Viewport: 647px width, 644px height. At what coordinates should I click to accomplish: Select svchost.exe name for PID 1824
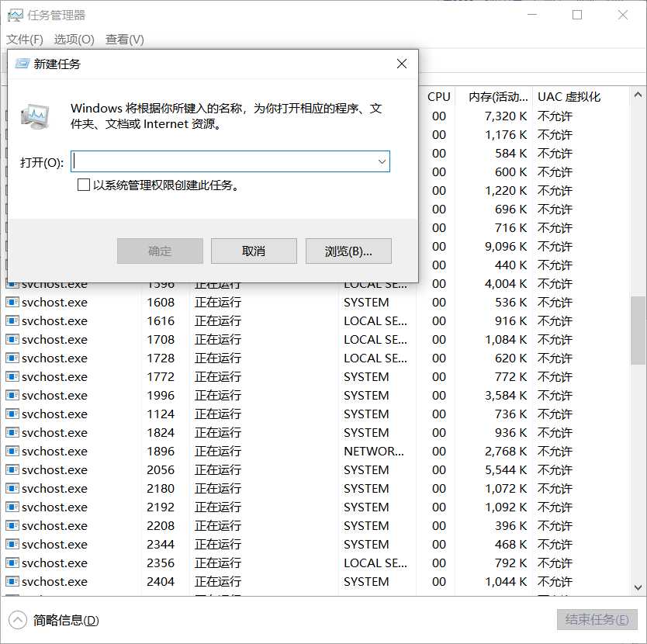click(54, 432)
